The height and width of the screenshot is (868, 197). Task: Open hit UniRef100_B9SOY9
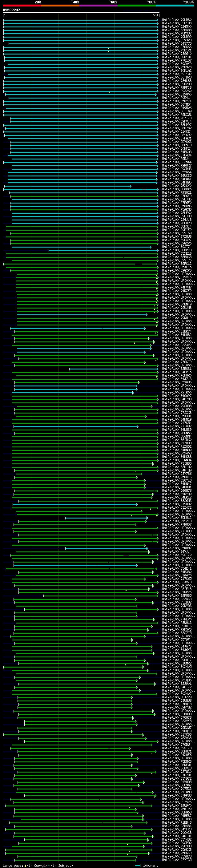coord(177,64)
